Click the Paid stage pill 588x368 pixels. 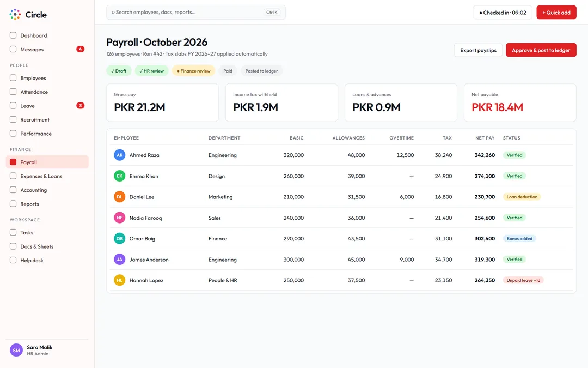[x=228, y=70]
